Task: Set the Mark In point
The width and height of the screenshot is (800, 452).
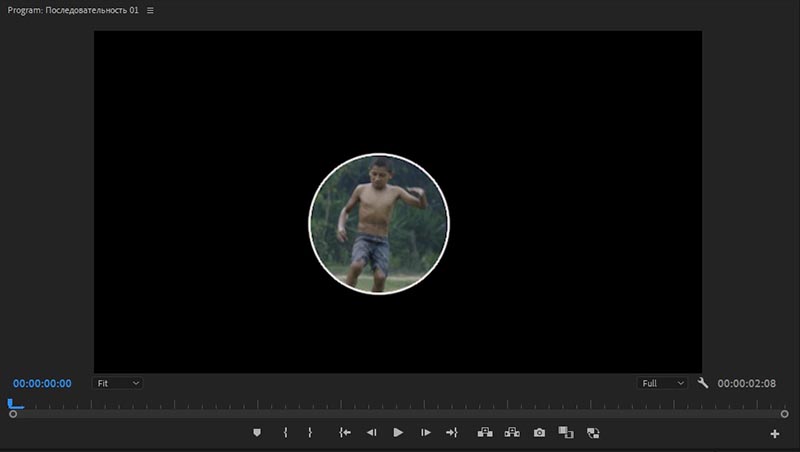Action: [285, 433]
